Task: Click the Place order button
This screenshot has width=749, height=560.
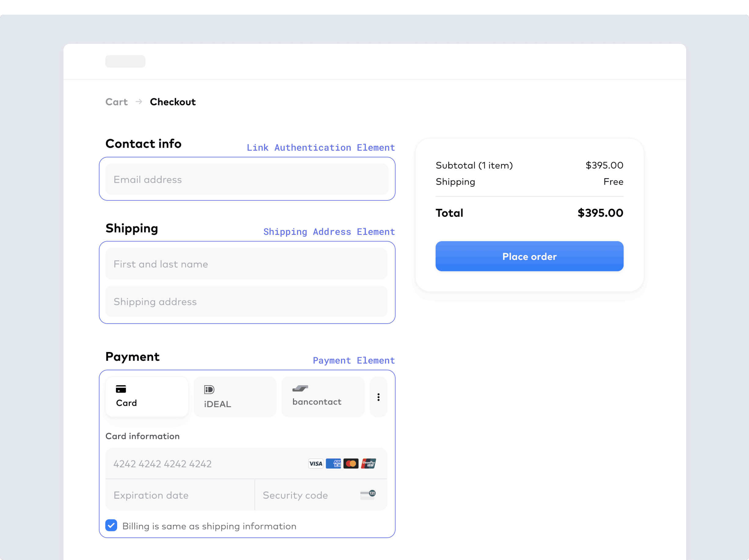Action: point(529,256)
